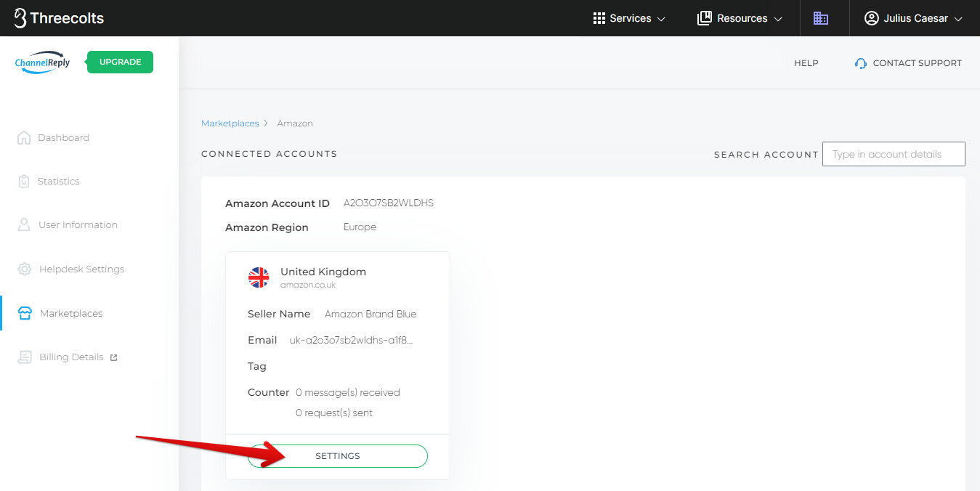Click the United Kingdom marketplace title
The height and width of the screenshot is (491, 980).
point(323,272)
